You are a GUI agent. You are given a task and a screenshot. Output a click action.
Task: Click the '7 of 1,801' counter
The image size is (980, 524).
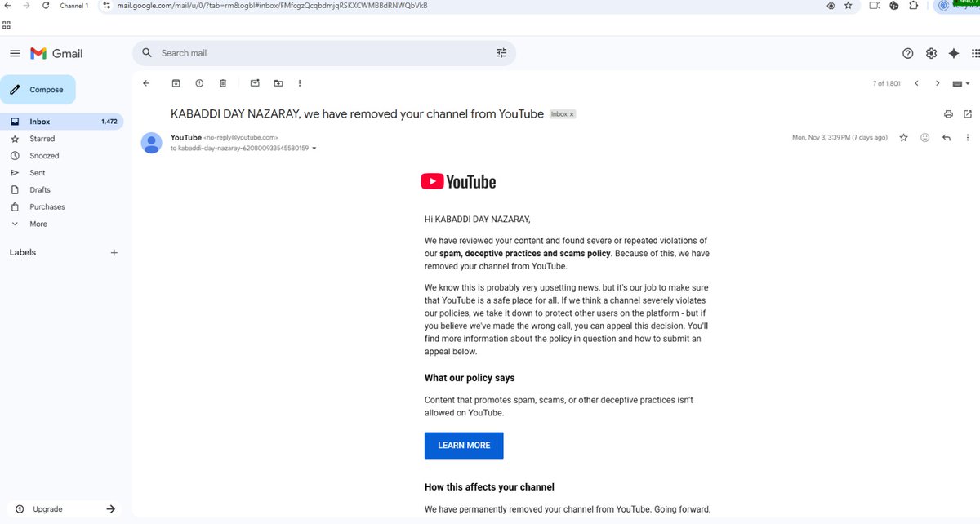click(887, 83)
